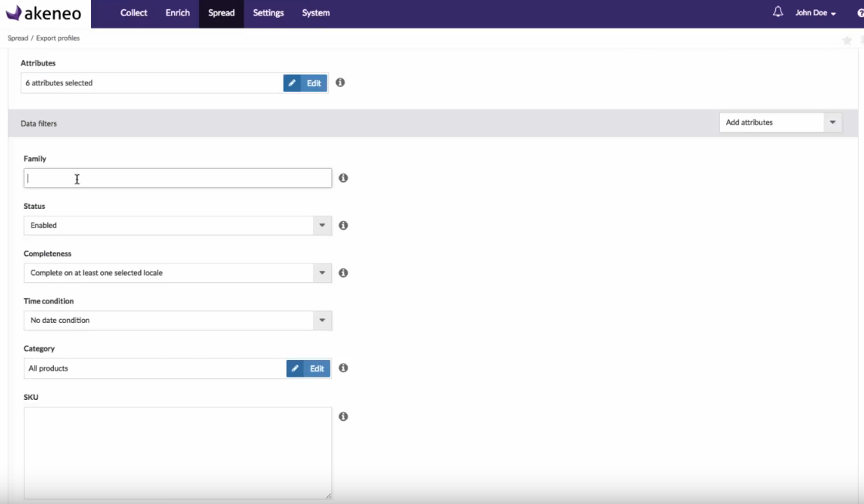Click Edit label for Attributes
The image size is (864, 504).
click(x=314, y=83)
